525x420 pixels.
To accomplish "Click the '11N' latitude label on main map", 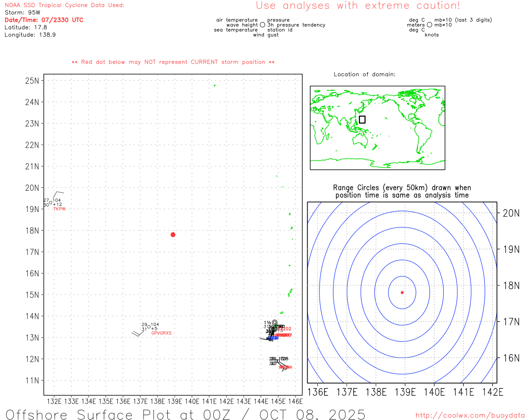I will pyautogui.click(x=32, y=381).
